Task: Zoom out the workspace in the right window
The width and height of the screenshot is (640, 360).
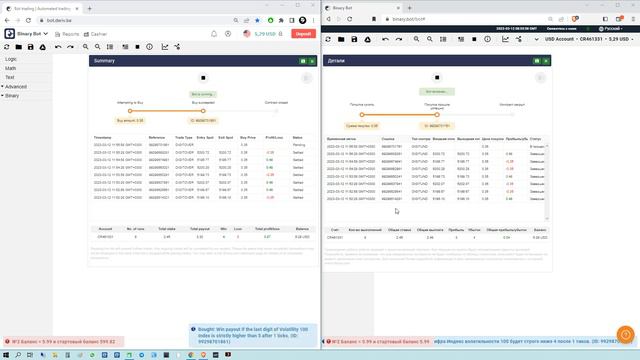Action: click(x=430, y=39)
